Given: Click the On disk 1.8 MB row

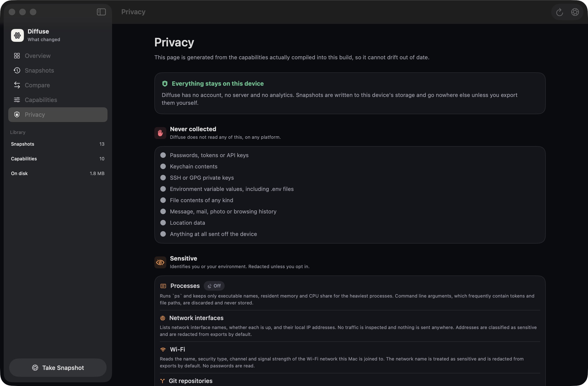Looking at the screenshot, I should click(x=58, y=173).
